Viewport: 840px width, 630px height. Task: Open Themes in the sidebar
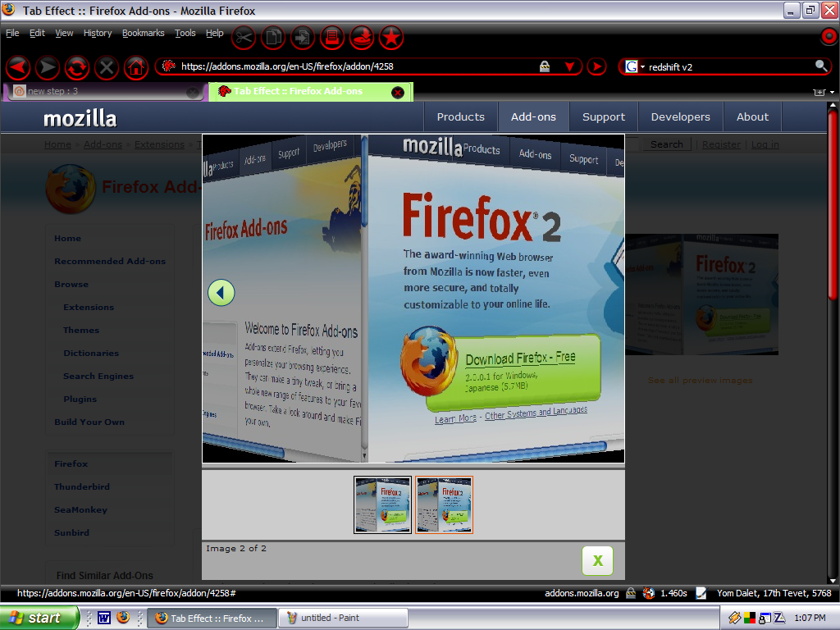81,330
